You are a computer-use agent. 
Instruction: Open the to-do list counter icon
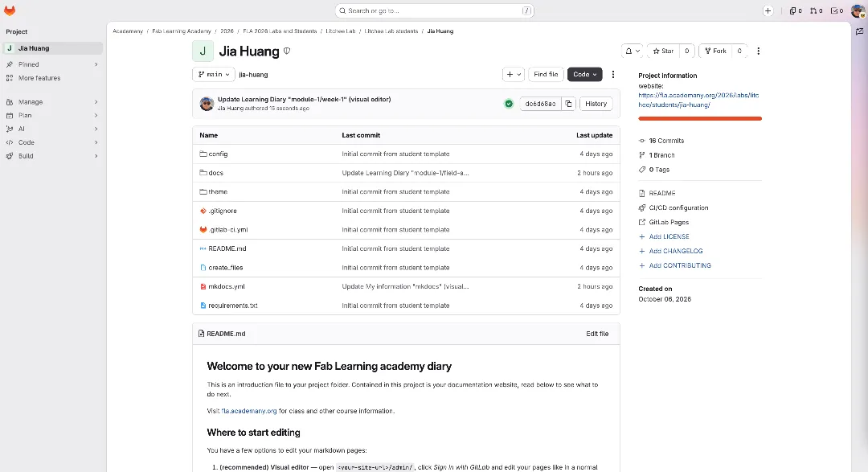click(x=837, y=10)
